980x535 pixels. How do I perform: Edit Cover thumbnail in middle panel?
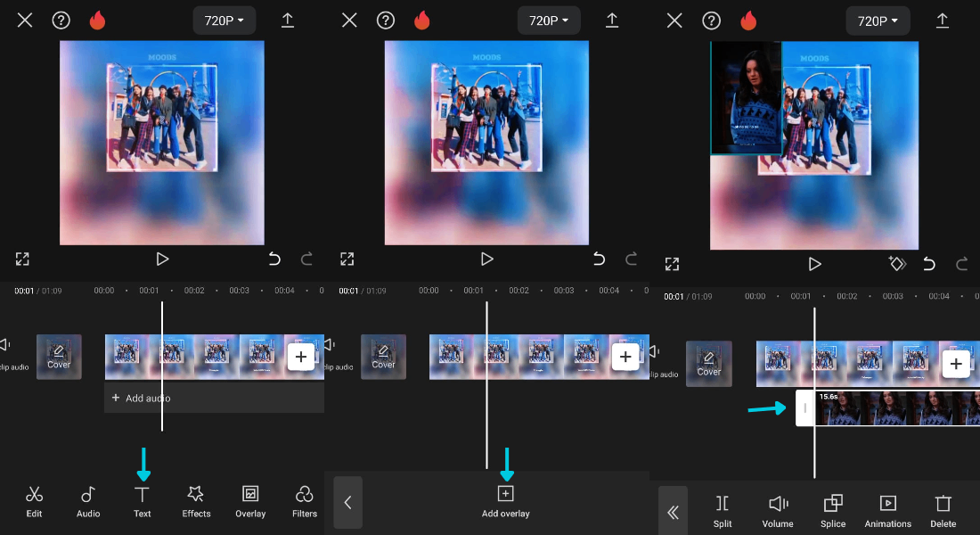tap(383, 357)
